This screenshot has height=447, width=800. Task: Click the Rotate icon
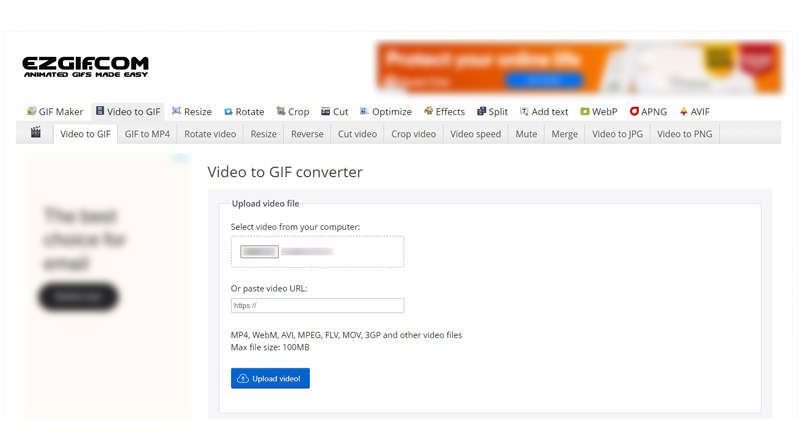click(228, 111)
